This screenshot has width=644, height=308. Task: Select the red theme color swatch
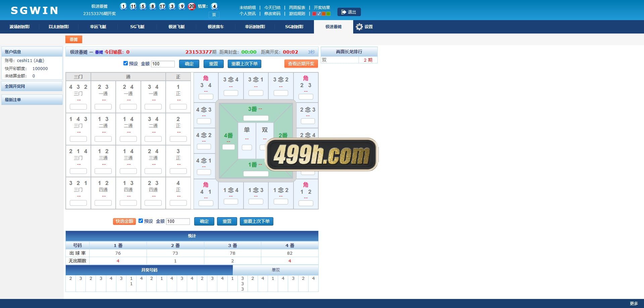[x=314, y=14]
